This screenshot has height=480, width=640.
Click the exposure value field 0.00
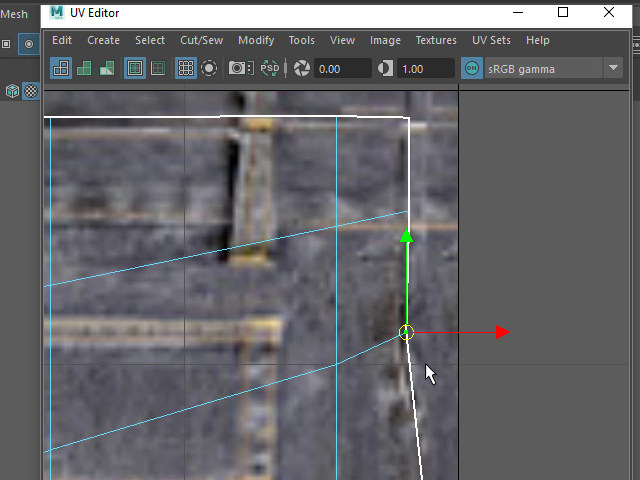[x=341, y=69]
